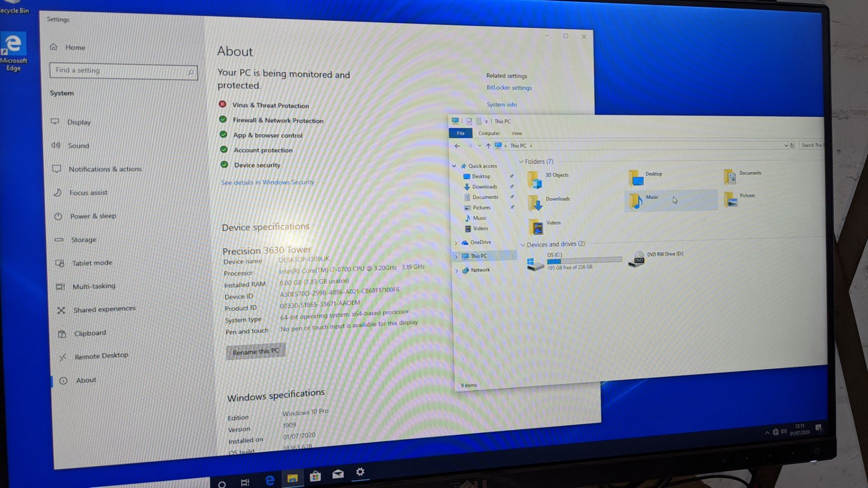Collapse the Folders (7) group
868x488 pixels.
521,161
